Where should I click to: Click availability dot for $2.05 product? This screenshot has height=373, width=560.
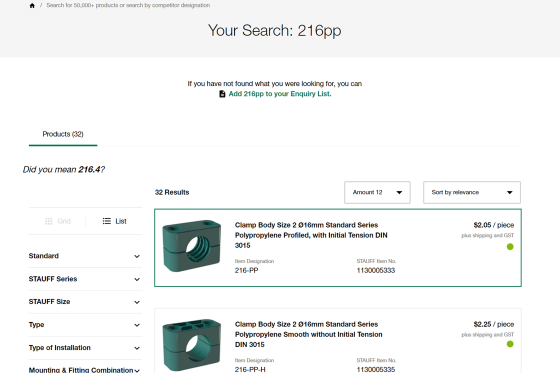point(510,247)
